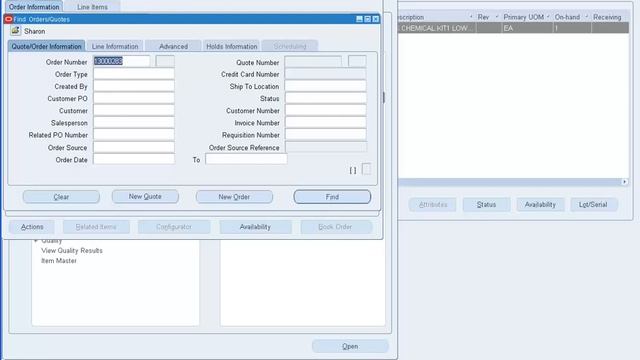Screen dimensions: 640x360
Task: Click the Quote Number field
Action: (x=313, y=62)
